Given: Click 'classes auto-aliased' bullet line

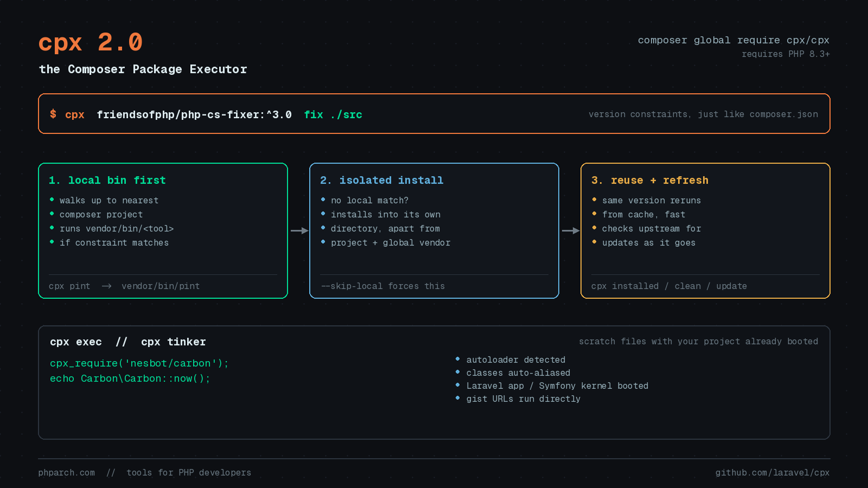Looking at the screenshot, I should click(519, 373).
